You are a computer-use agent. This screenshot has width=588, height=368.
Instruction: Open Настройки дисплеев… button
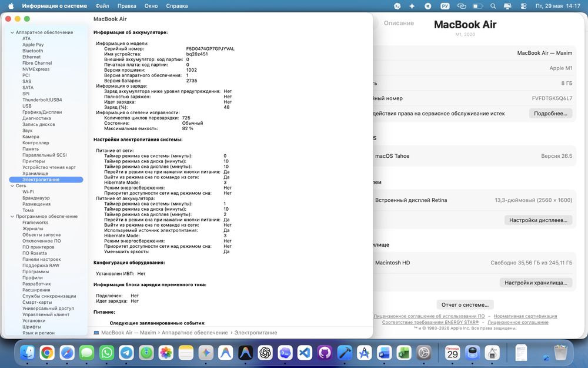pos(538,220)
